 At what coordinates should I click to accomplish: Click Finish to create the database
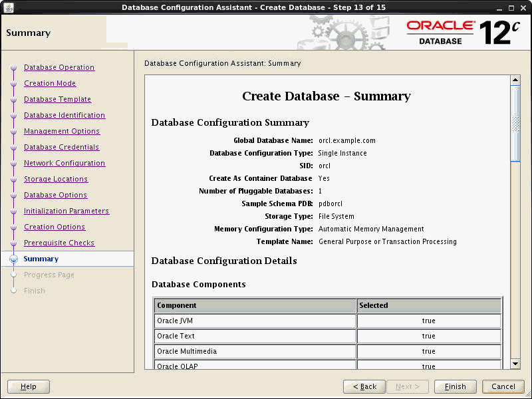click(456, 386)
